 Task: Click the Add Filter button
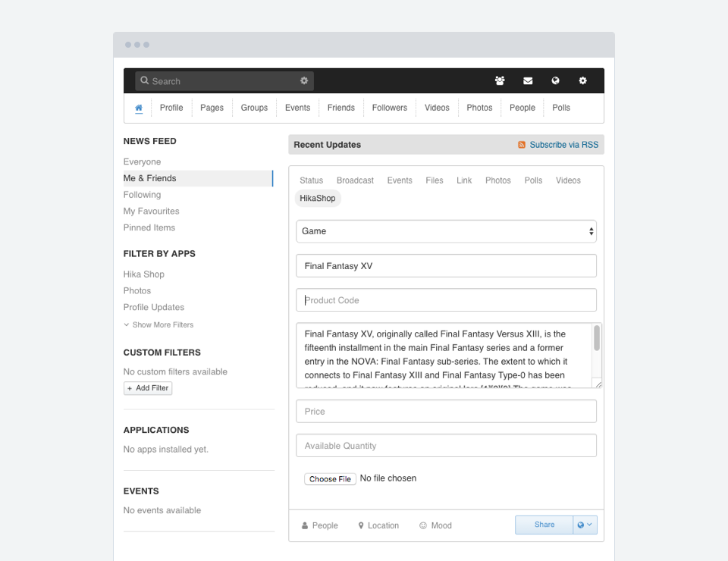(148, 388)
